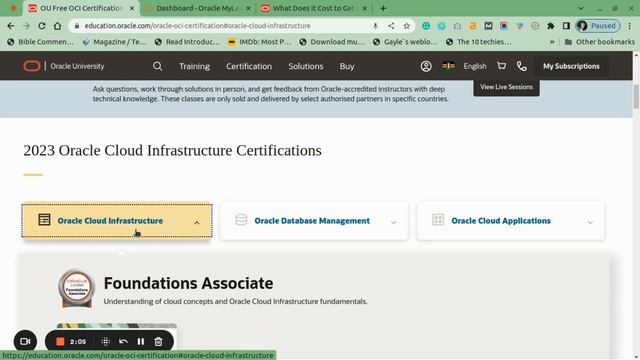Click the page vertical scrollbar thumb
The image size is (640, 360).
636,97
